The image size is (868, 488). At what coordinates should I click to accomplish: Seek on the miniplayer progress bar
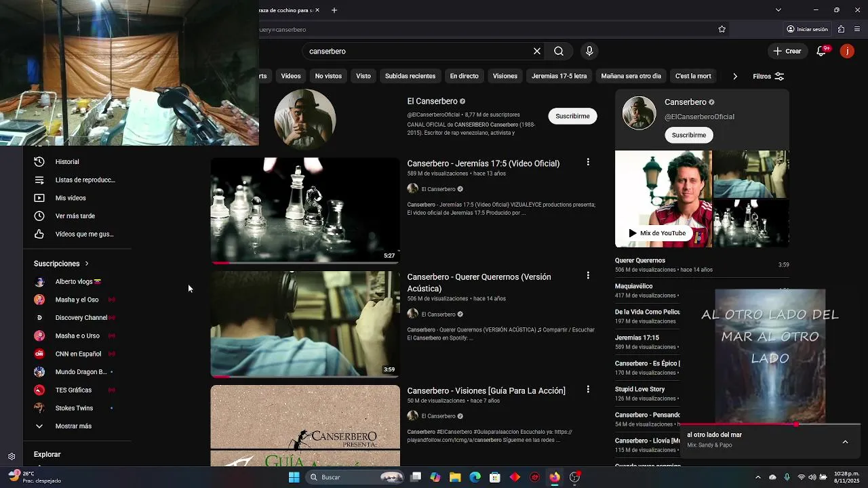point(770,424)
